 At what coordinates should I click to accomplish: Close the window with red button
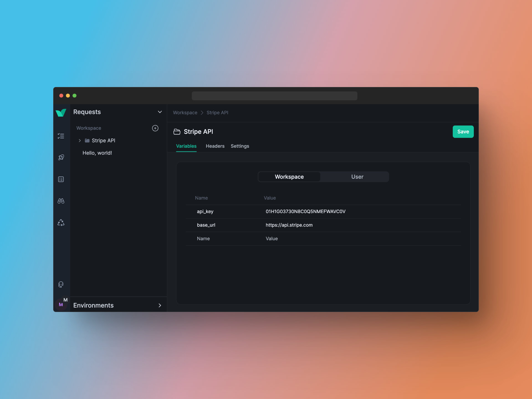(61, 96)
